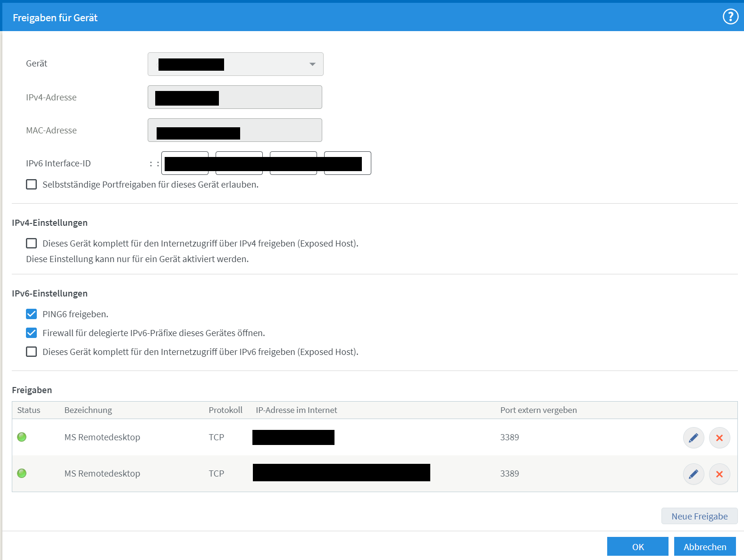Click the Port extern vergeben column header
Screen dimensions: 744x560
pos(538,410)
